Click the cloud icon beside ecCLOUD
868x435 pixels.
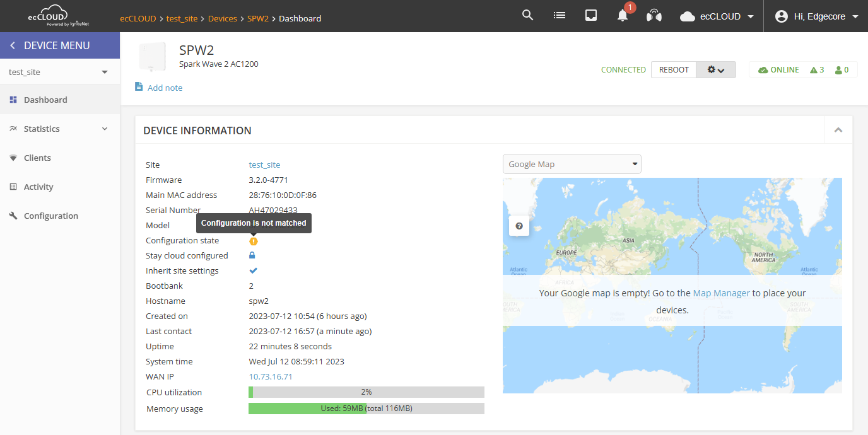[688, 16]
